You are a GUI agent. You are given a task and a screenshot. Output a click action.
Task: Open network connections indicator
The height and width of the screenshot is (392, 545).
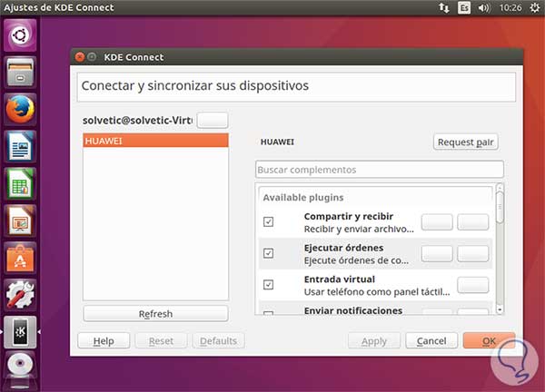point(444,7)
